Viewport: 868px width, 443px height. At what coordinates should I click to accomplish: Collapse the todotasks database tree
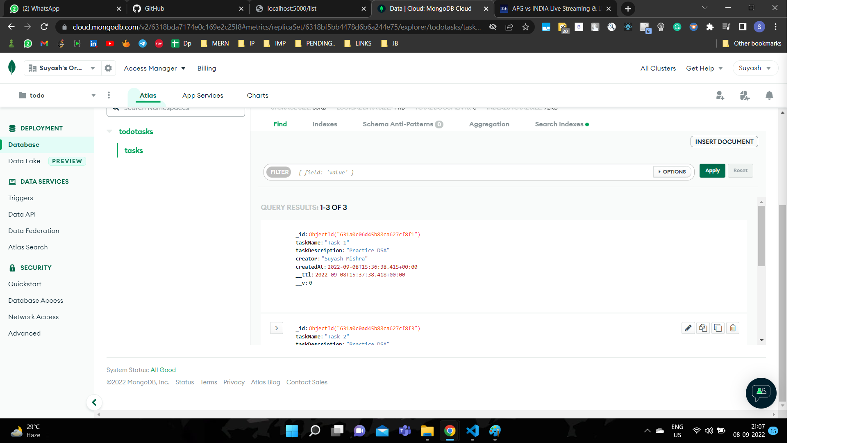point(109,131)
